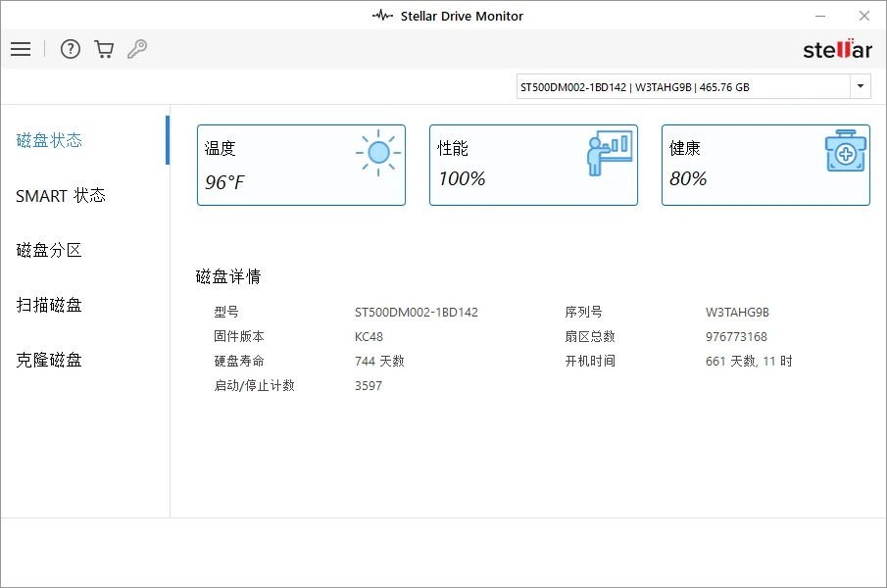
Task: Expand the ST500DM002 drive selector dropdown
Action: pyautogui.click(x=861, y=86)
